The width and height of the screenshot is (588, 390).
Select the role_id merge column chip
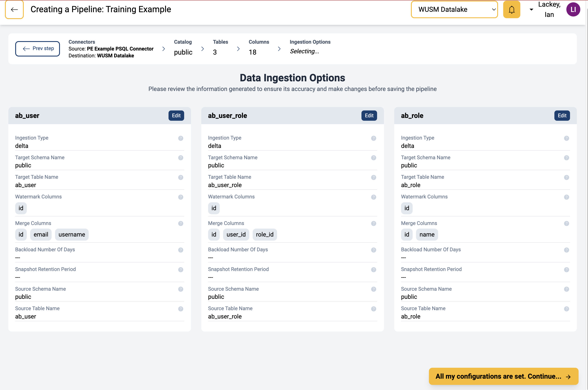[264, 234]
